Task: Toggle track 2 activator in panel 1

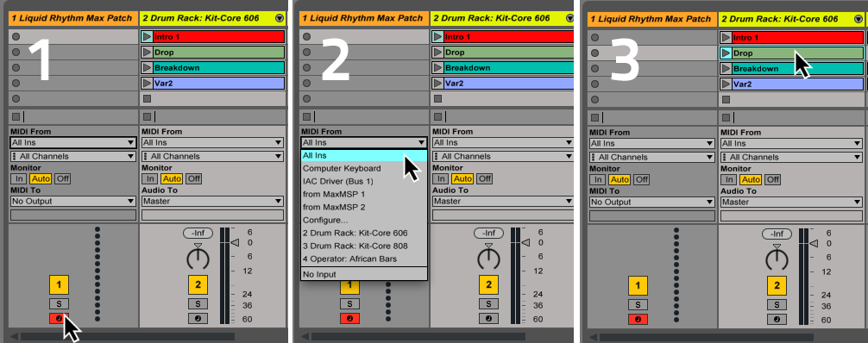Action: [x=198, y=285]
